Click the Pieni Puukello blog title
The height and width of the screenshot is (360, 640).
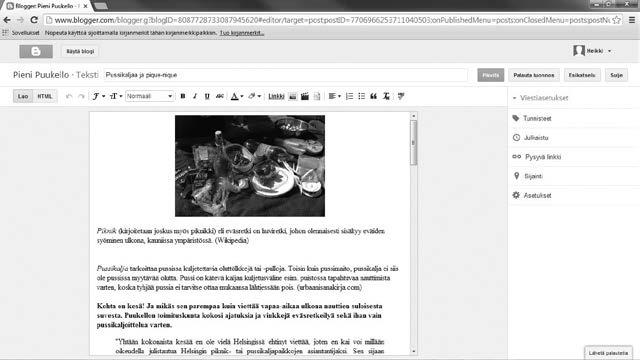pyautogui.click(x=41, y=75)
